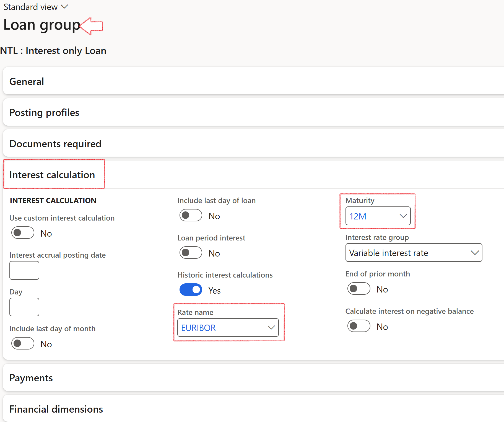Collapse the Interest calculation section header
Screen dimensions: 504x422
pyautogui.click(x=52, y=175)
